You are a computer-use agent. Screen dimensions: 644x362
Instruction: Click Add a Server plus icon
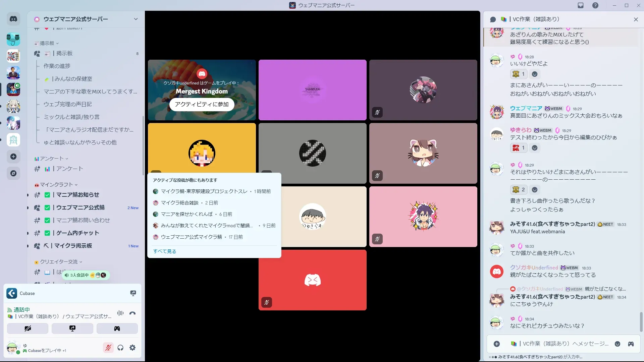(13, 157)
